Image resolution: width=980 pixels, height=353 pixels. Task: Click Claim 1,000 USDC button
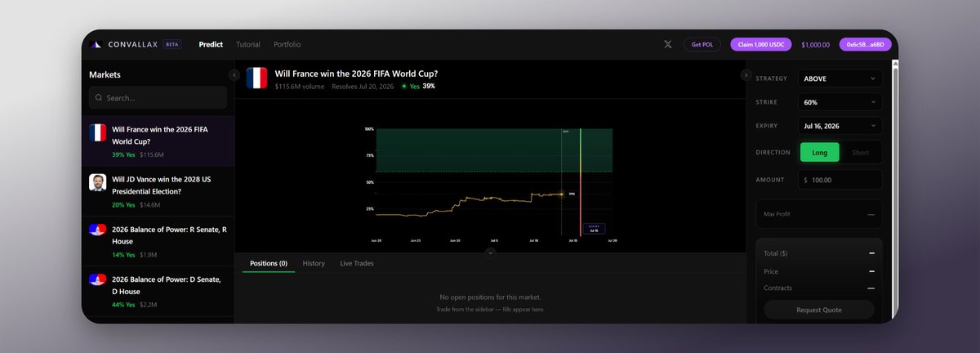pos(761,44)
